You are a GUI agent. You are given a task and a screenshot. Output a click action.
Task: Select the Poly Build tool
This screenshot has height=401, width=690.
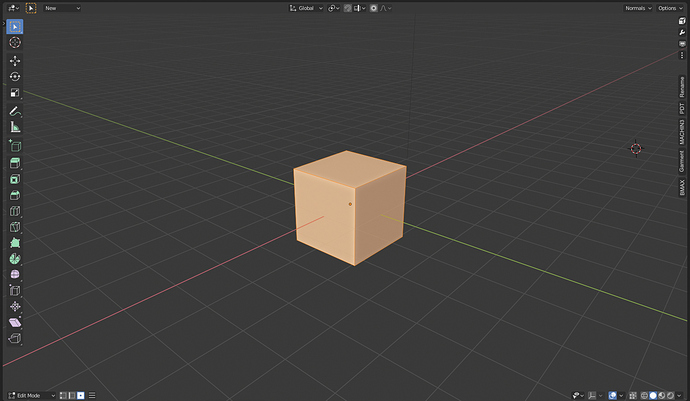[15, 243]
